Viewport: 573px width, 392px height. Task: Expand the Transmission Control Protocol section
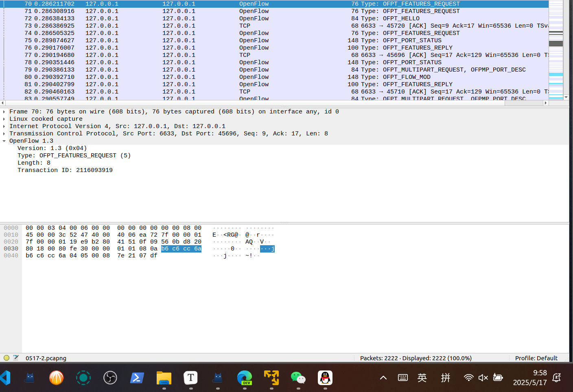[4, 134]
